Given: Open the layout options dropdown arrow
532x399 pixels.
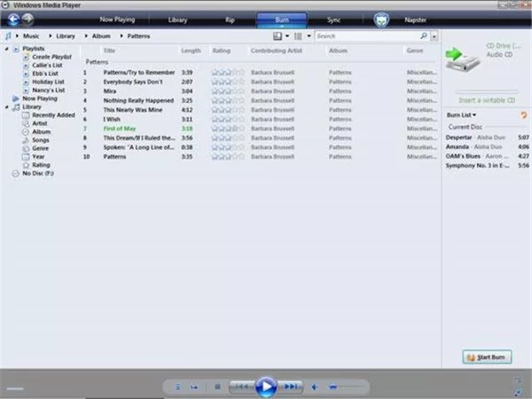Looking at the screenshot, I should click(287, 35).
